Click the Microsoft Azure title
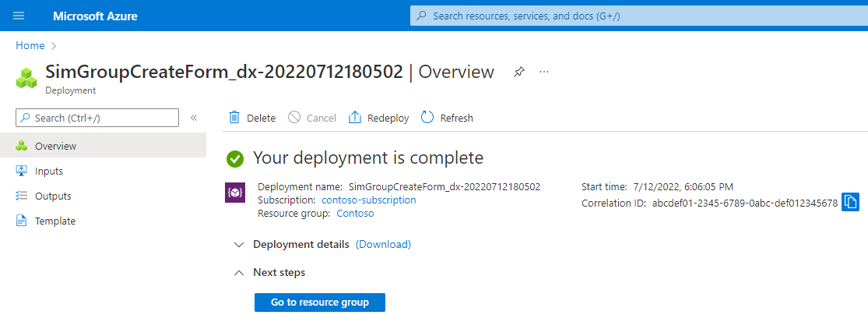The width and height of the screenshot is (868, 322). tap(95, 16)
